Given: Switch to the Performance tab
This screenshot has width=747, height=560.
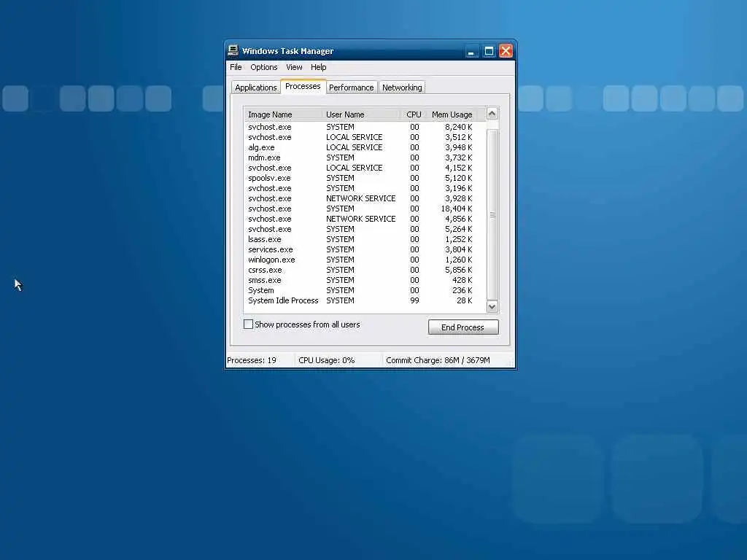Looking at the screenshot, I should pyautogui.click(x=352, y=87).
